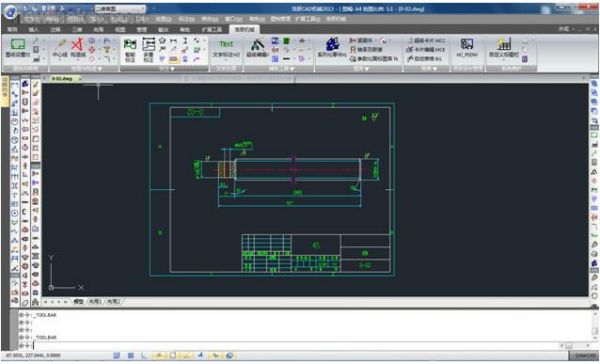Switch to the 输出 ribbon tab

coord(163,29)
